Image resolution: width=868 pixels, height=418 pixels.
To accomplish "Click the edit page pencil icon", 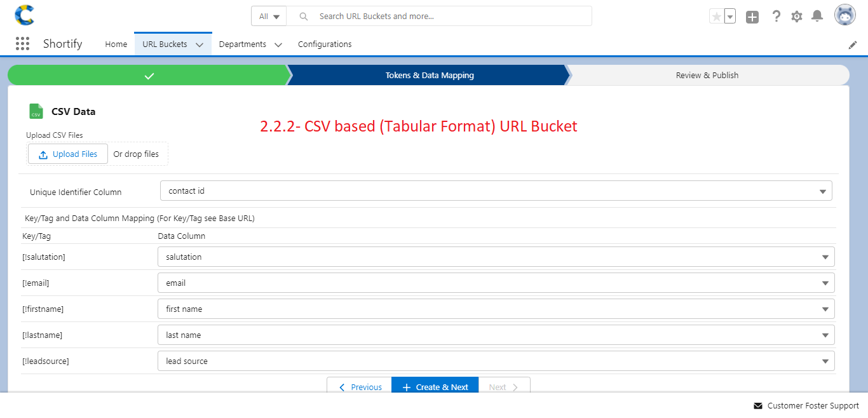I will [853, 44].
